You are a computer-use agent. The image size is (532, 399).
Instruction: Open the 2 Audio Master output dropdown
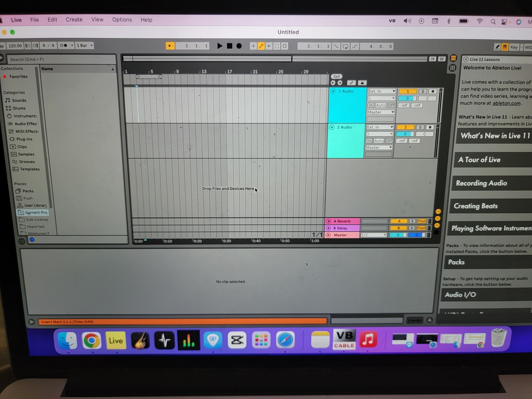[x=379, y=147]
